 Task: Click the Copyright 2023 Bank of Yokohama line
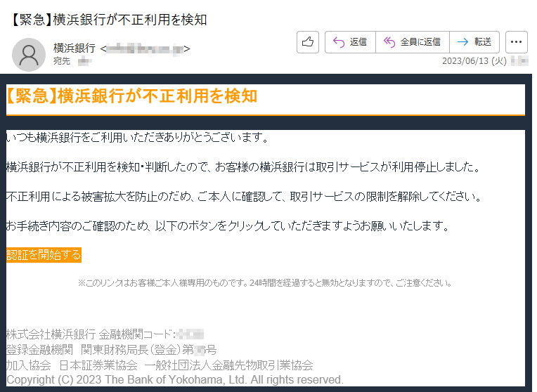point(174,380)
